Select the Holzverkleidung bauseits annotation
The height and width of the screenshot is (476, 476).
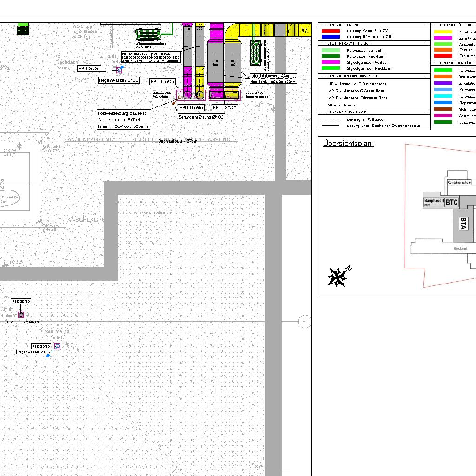pos(124,119)
